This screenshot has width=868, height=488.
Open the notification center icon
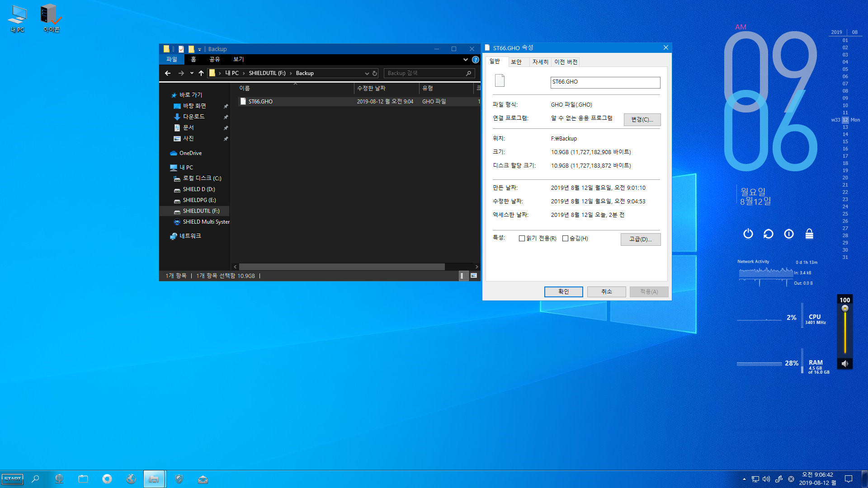849,479
